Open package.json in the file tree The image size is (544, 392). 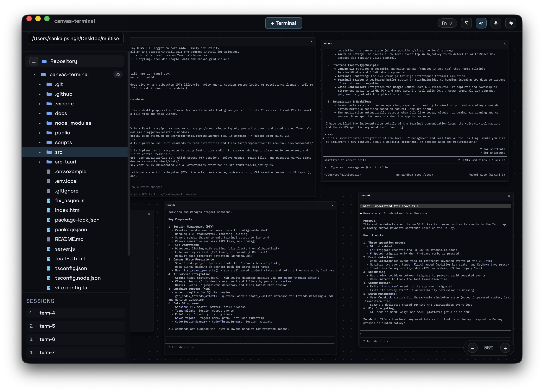tap(71, 230)
